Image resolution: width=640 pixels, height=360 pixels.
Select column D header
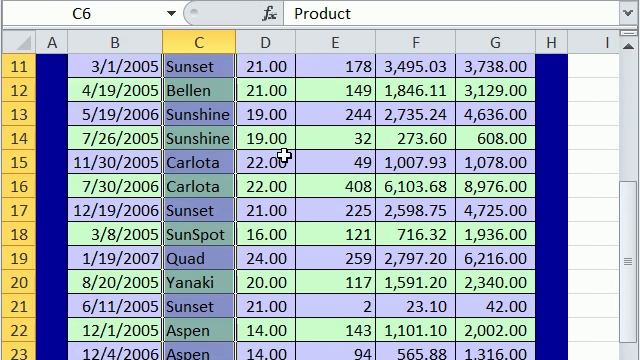coord(266,42)
